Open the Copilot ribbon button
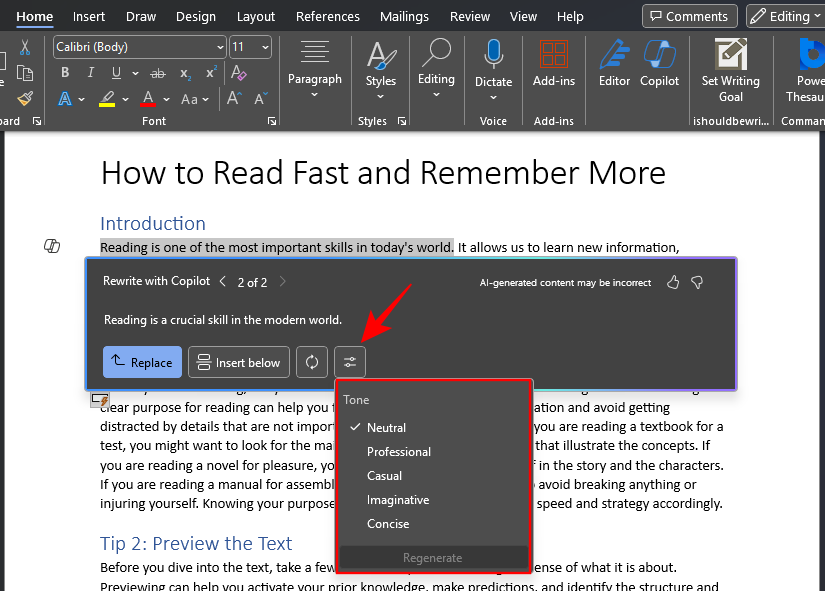This screenshot has width=825, height=591. tap(659, 63)
